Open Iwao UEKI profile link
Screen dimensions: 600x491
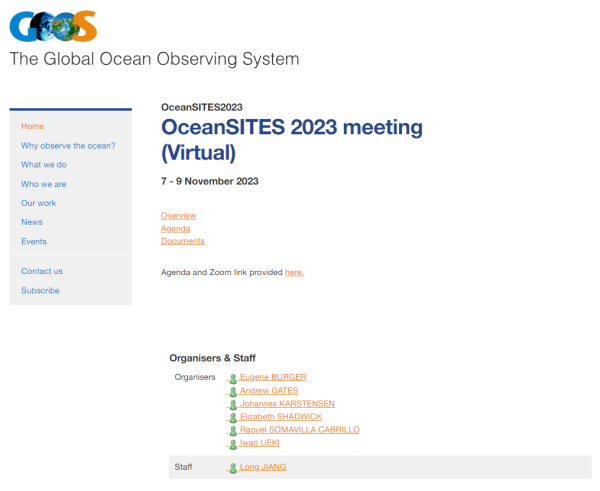pyautogui.click(x=259, y=443)
